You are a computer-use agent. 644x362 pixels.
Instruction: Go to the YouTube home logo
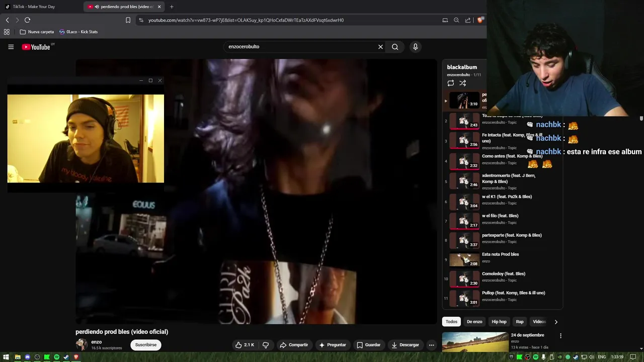click(x=36, y=47)
